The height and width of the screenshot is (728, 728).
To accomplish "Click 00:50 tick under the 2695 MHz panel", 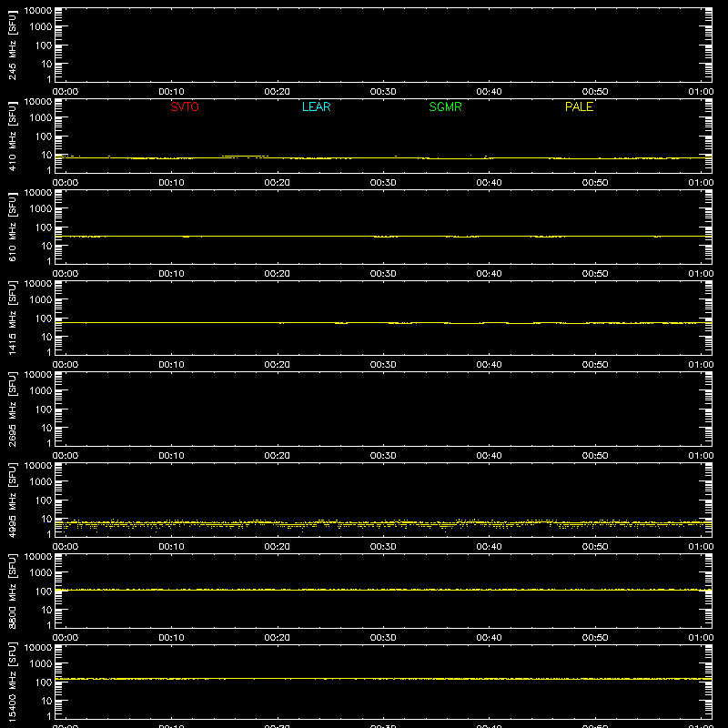I will click(595, 456).
